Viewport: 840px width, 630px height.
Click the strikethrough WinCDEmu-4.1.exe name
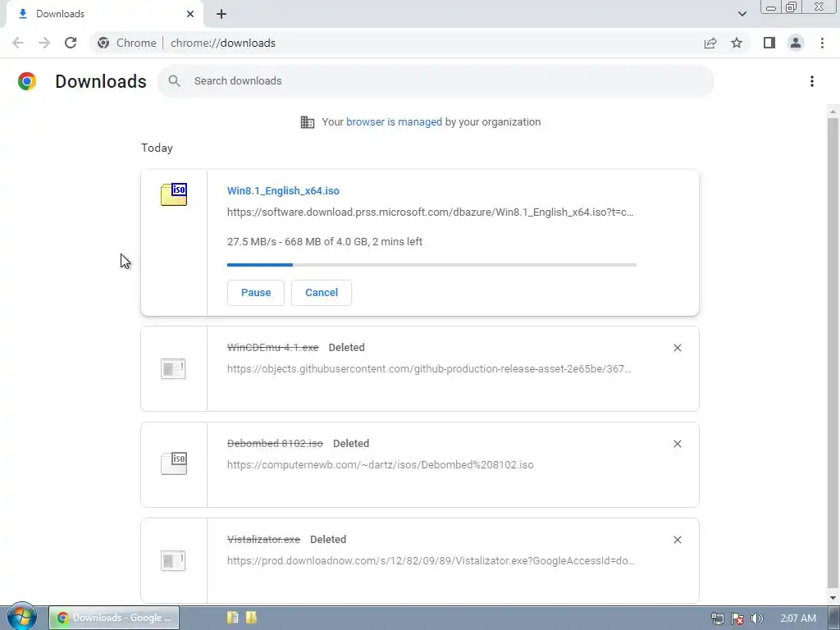pyautogui.click(x=272, y=347)
